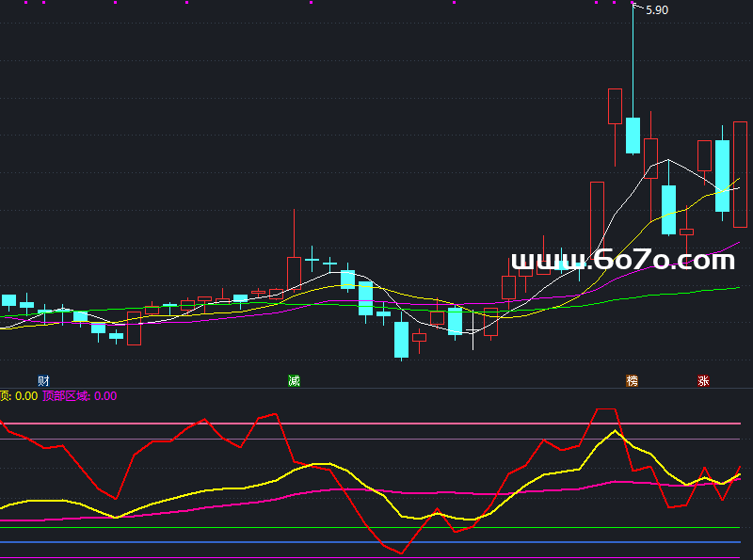This screenshot has height=560, width=753.
Task: Open the www.6o7o.com watermark link
Action: click(x=621, y=260)
